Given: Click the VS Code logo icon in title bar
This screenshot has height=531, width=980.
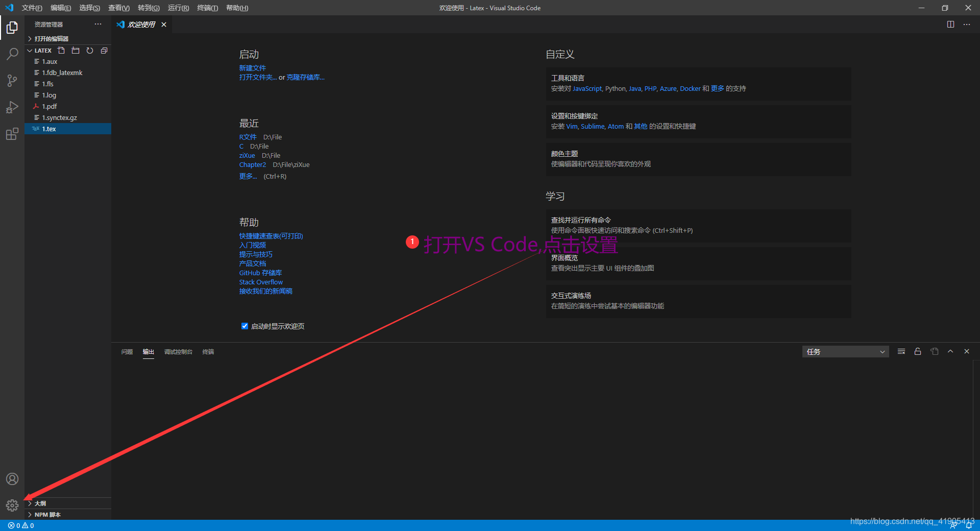Looking at the screenshot, I should coord(9,8).
